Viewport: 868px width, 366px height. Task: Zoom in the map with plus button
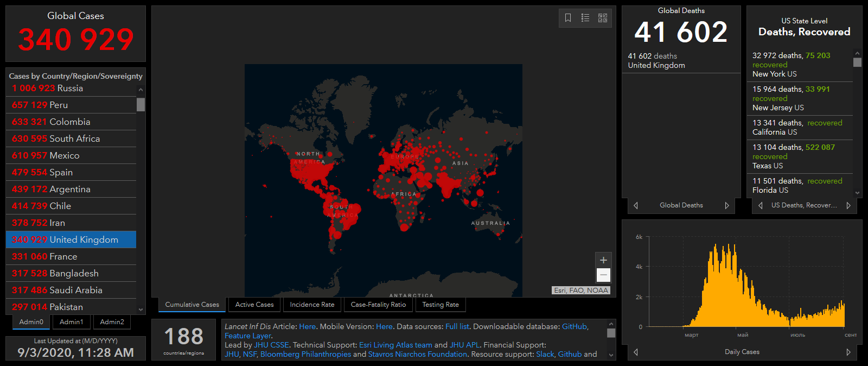(603, 260)
